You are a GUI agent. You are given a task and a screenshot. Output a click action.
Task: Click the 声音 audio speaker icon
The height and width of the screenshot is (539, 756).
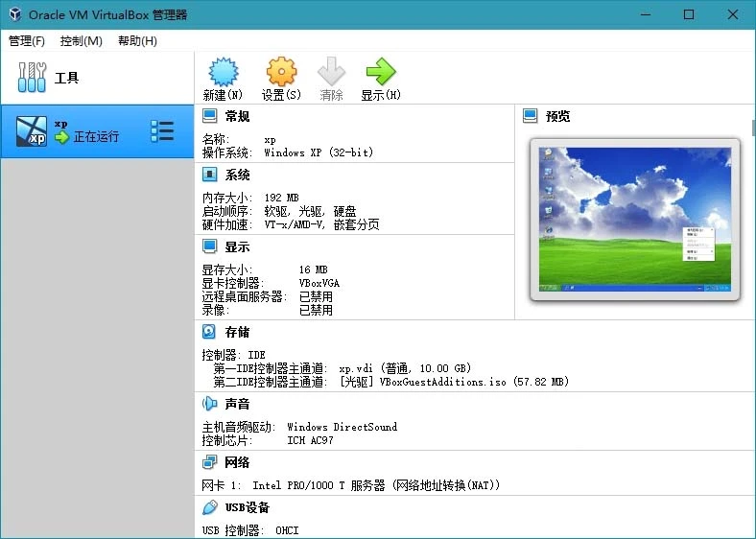(209, 404)
